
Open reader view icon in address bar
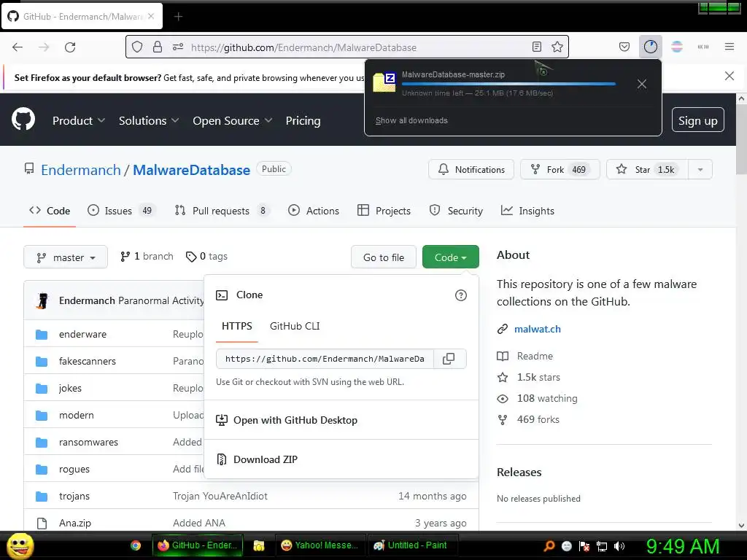pos(537,47)
